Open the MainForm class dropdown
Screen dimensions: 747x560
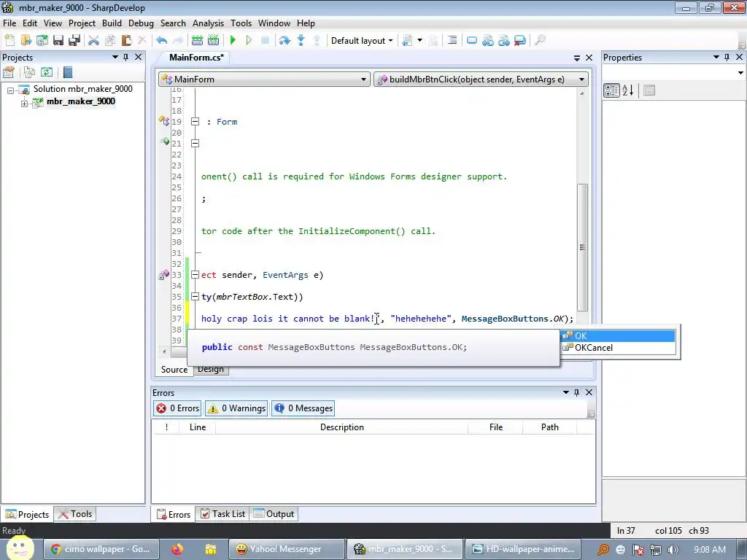coord(264,79)
